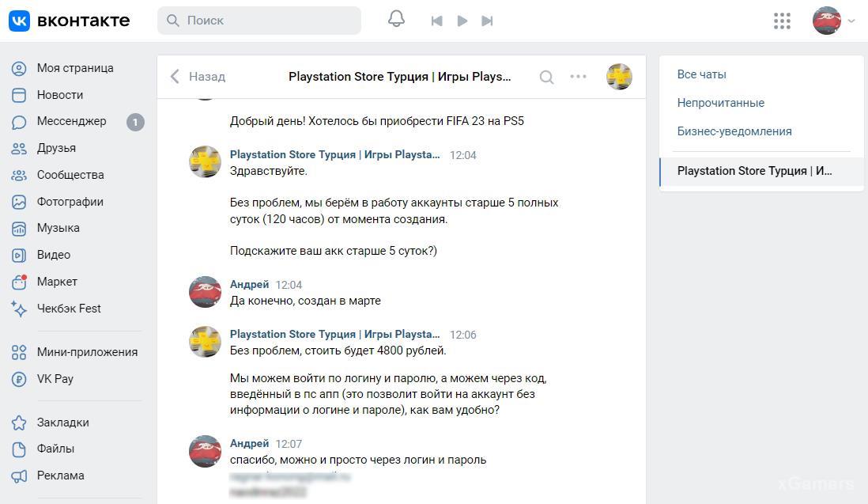Screen dimensions: 868x504
Task: Select message 'Да конечно, создан в марте'
Action: [306, 301]
